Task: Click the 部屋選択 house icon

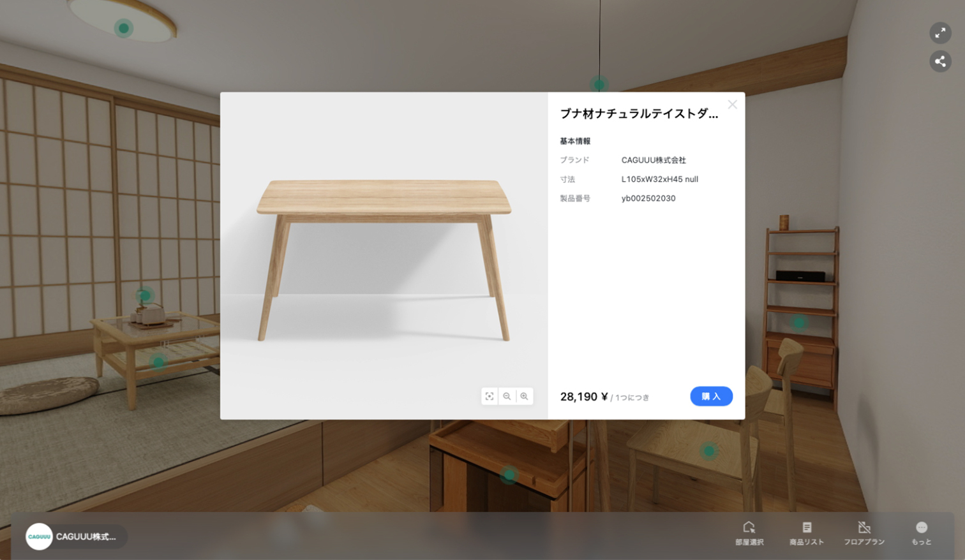Action: click(x=750, y=528)
